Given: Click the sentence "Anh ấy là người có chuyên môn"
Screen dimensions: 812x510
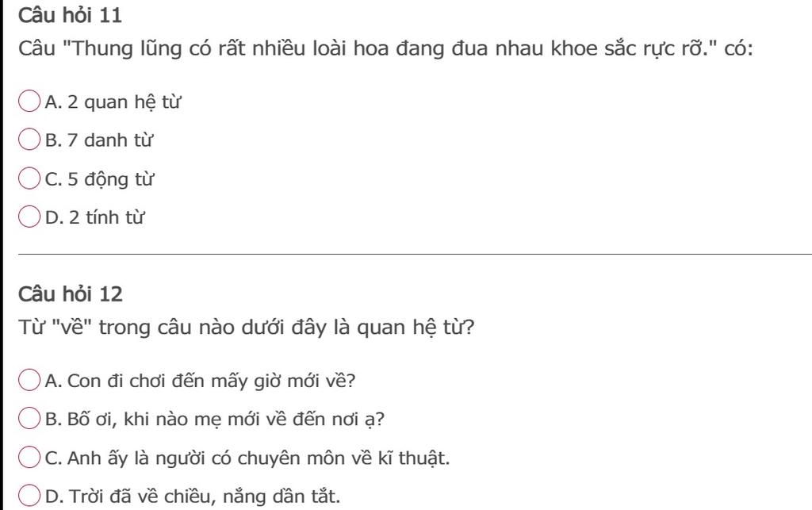Looking at the screenshot, I should (x=247, y=458).
